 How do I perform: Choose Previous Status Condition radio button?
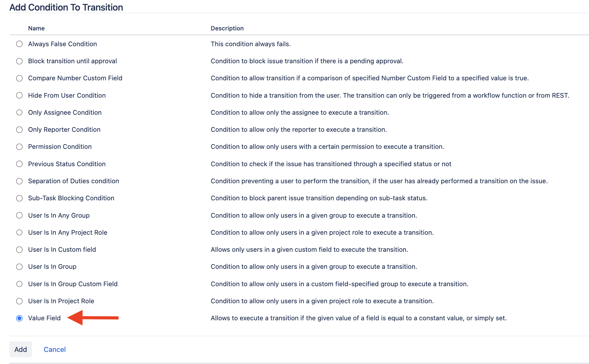coord(19,164)
